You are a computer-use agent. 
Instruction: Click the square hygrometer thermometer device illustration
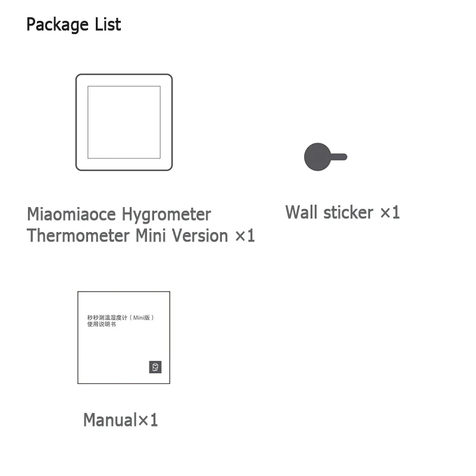click(124, 122)
